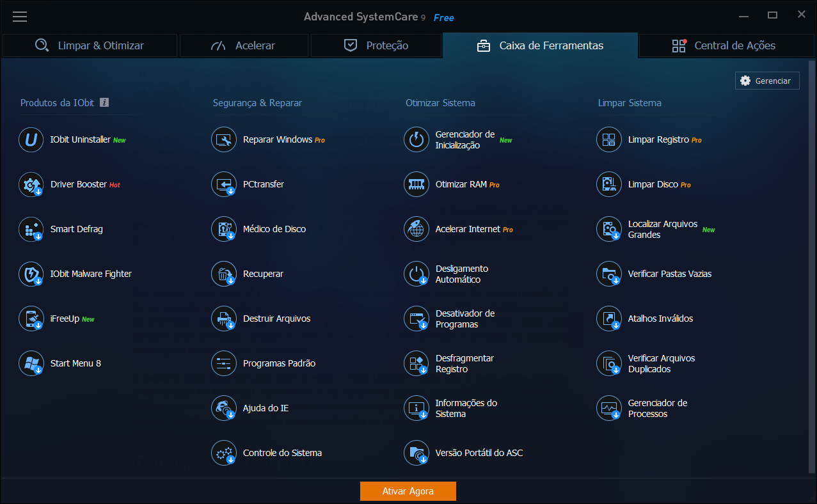Click the Gerenciar button
The width and height of the screenshot is (817, 504).
pos(767,81)
